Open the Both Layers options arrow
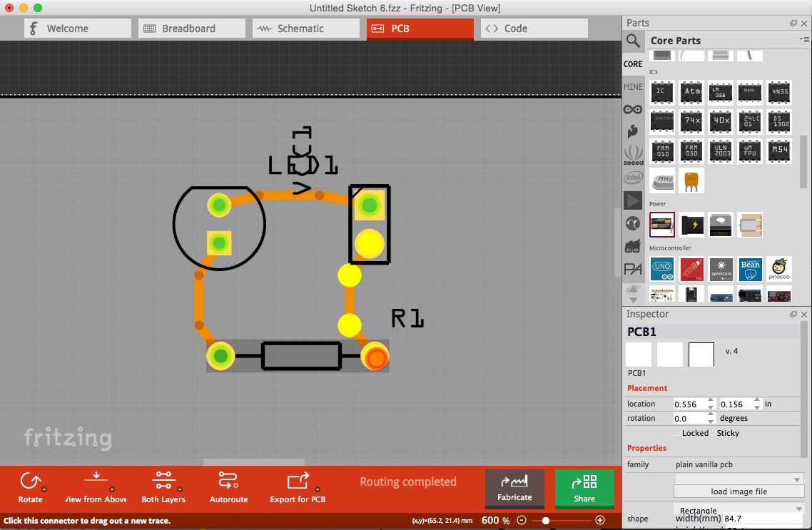The height and width of the screenshot is (530, 812). (x=180, y=489)
